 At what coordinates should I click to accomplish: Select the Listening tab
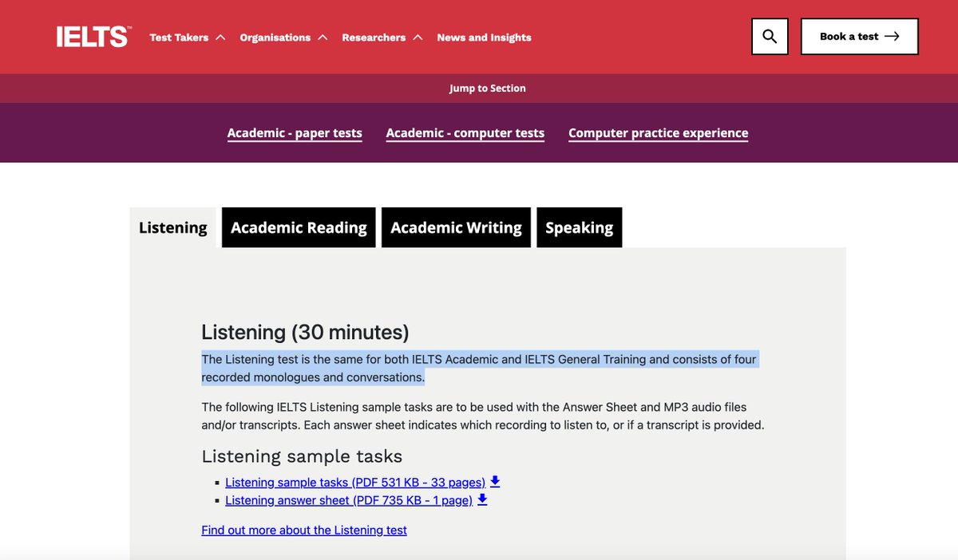[173, 228]
